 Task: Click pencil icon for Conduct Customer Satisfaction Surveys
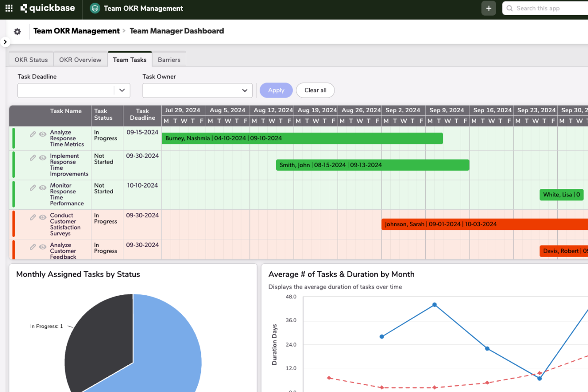click(33, 217)
